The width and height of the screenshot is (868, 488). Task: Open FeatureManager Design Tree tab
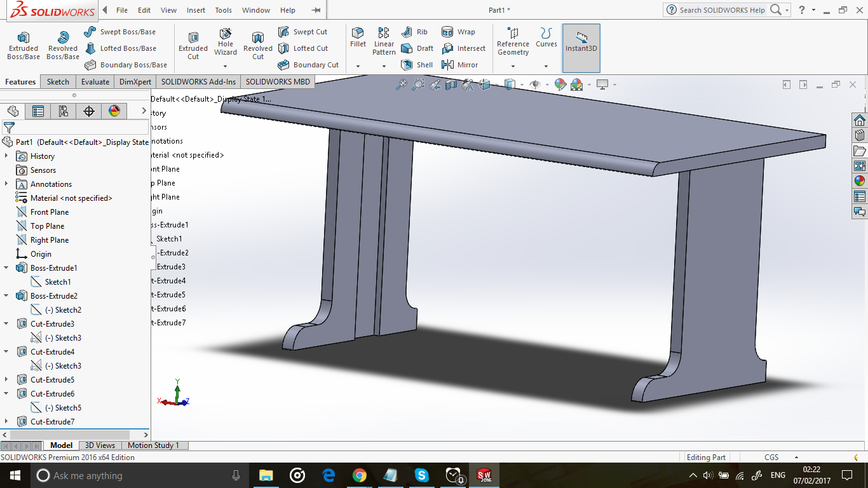[13, 111]
